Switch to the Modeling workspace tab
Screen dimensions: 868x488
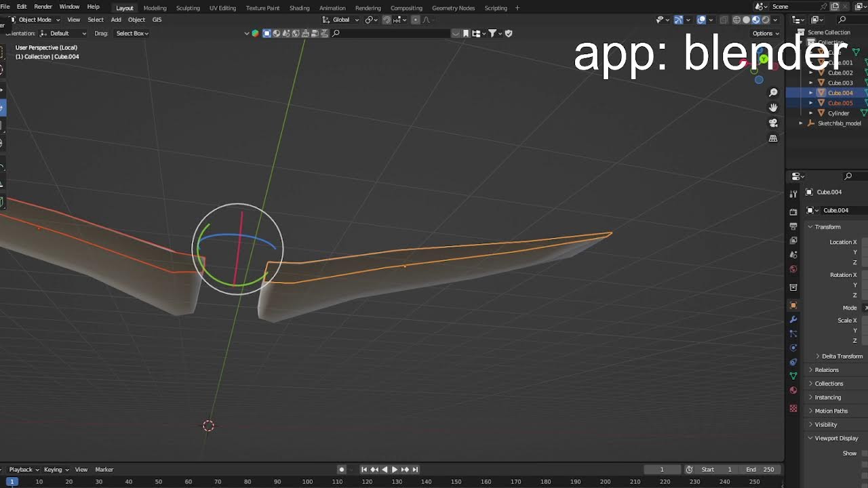155,8
